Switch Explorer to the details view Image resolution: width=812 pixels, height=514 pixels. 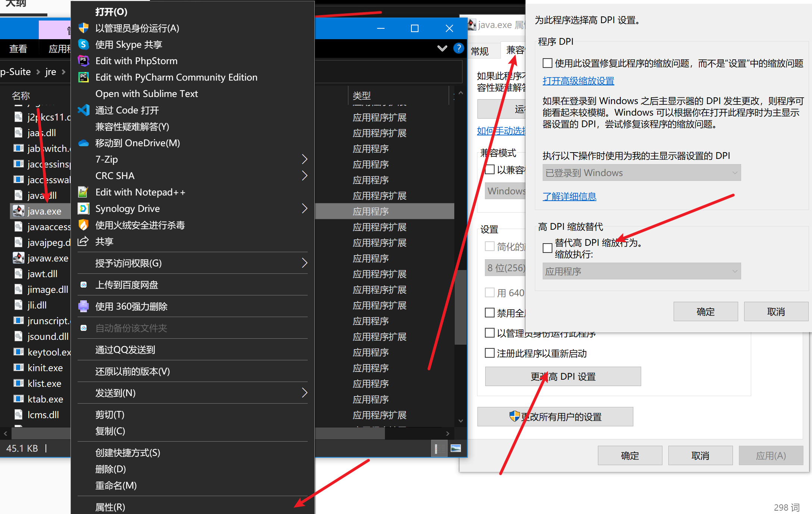tap(439, 448)
